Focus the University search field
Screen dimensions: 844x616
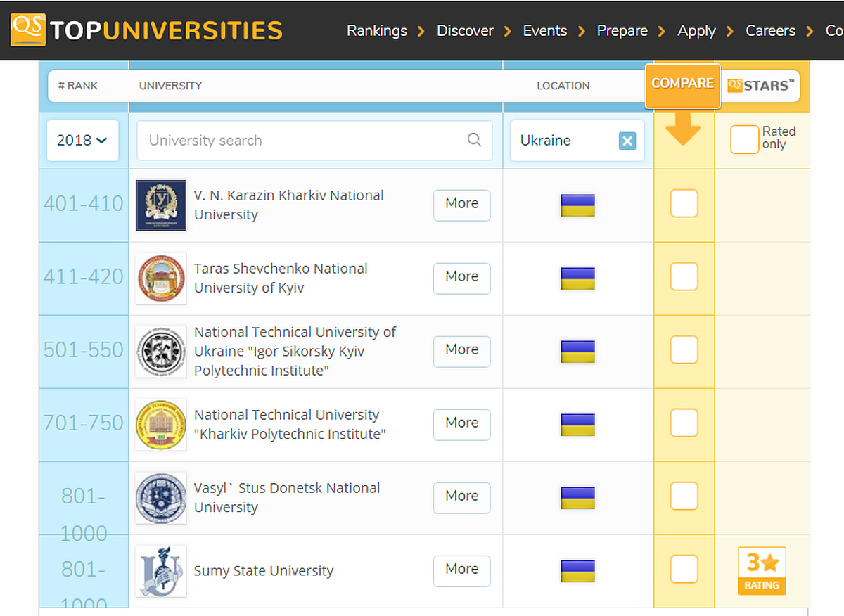315,140
